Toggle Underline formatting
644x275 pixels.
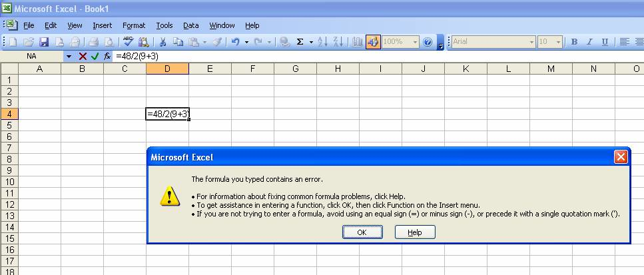click(x=605, y=42)
